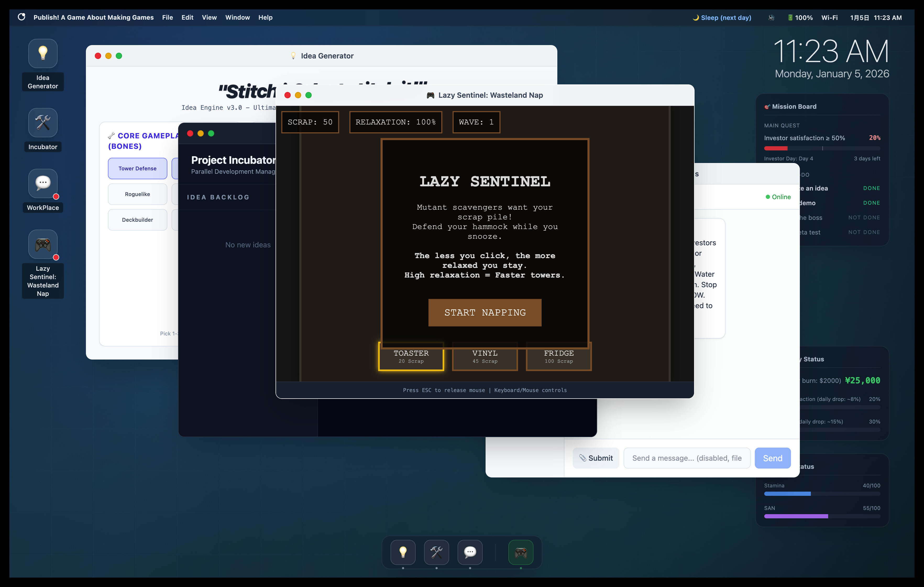Open the File menu
The height and width of the screenshot is (587, 924).
[x=167, y=17]
